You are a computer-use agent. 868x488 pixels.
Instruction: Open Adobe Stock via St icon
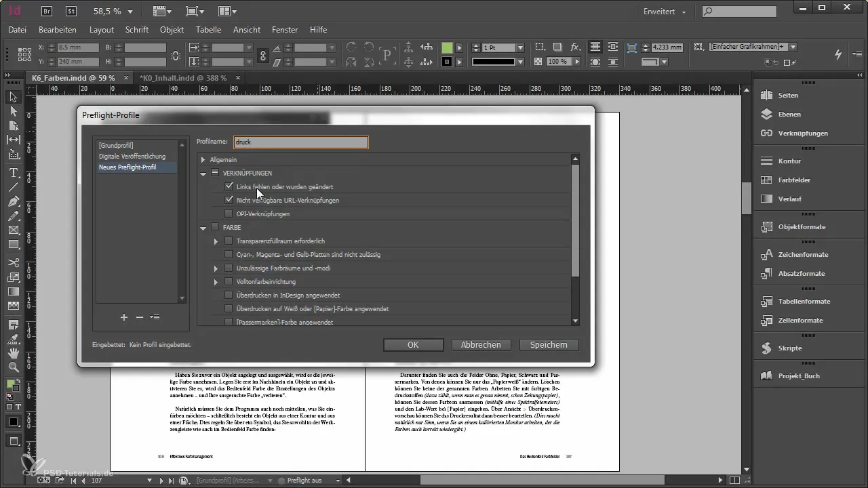click(x=71, y=12)
